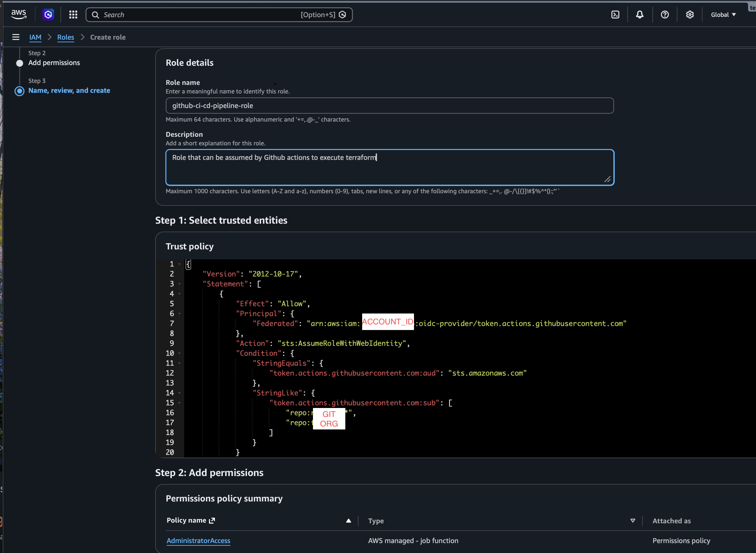Open the Amazon Q assistant icon
756x553 pixels.
tap(48, 15)
